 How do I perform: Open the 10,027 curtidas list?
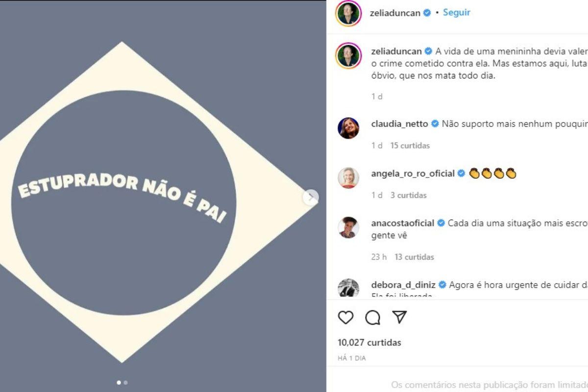pos(369,343)
